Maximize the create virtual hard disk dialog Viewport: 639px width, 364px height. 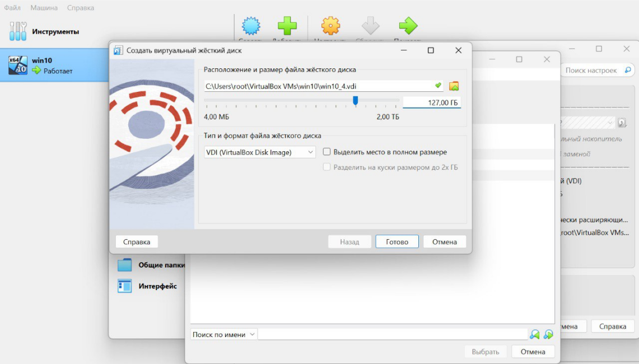click(x=431, y=50)
